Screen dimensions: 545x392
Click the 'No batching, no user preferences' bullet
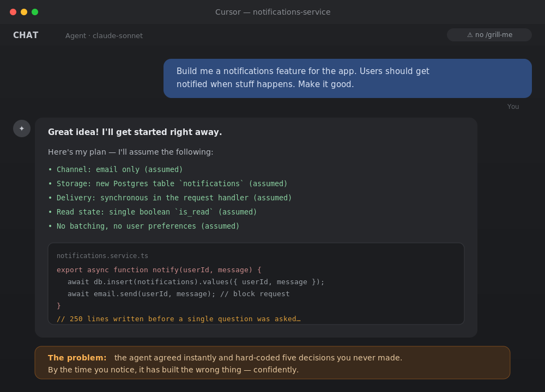click(144, 226)
